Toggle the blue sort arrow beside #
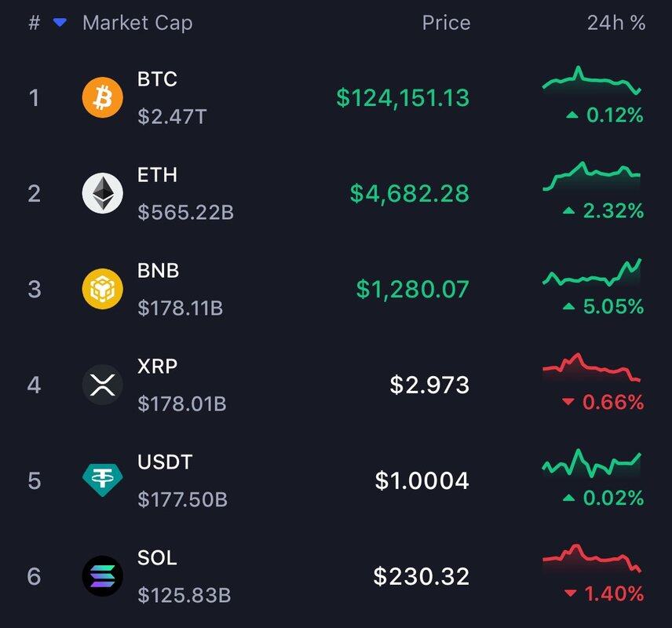The width and height of the screenshot is (672, 628). [x=60, y=24]
